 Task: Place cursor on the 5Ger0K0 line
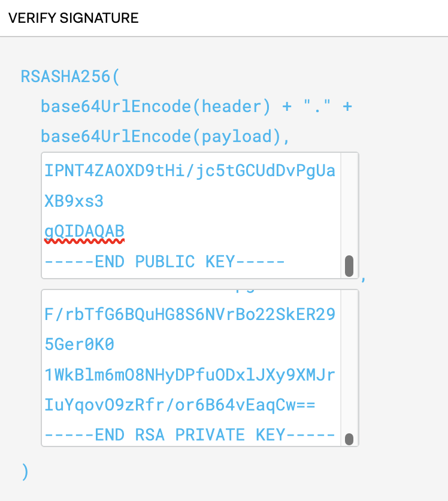point(79,345)
